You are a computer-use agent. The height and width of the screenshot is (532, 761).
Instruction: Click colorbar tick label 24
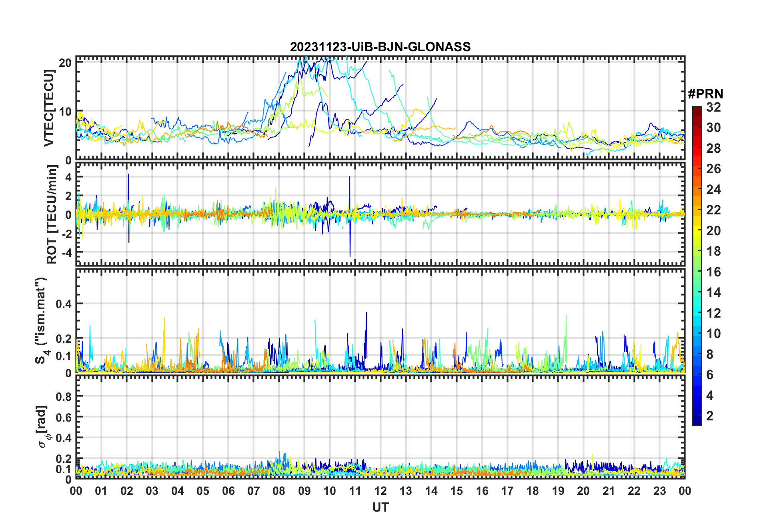click(x=713, y=189)
